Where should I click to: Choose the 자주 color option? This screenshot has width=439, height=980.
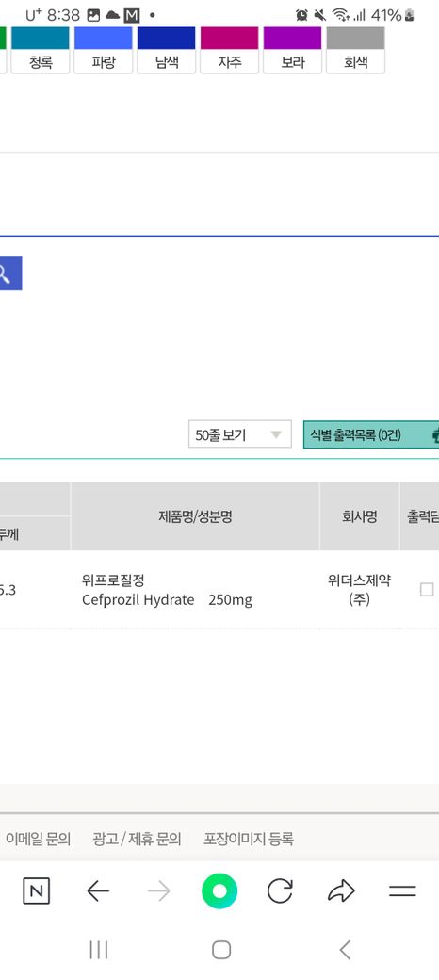click(229, 50)
